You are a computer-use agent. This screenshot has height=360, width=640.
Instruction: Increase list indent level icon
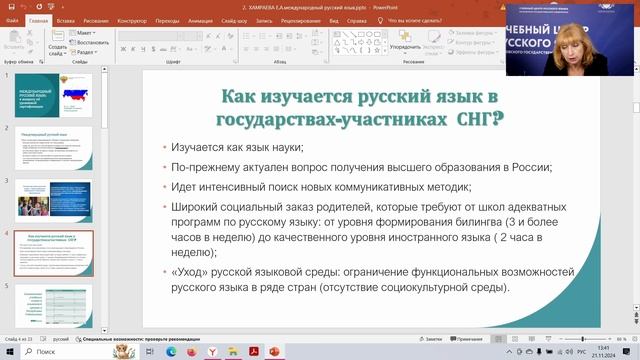(x=289, y=36)
